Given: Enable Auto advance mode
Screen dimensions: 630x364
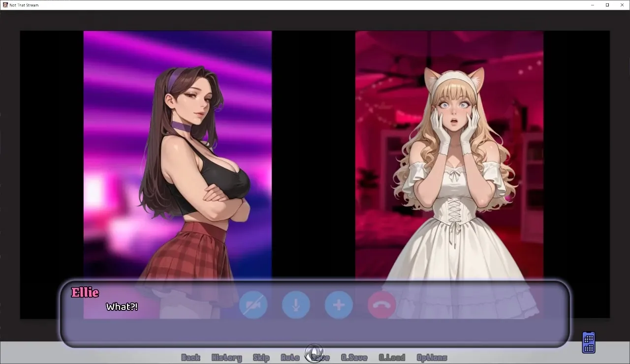Looking at the screenshot, I should pos(290,358).
